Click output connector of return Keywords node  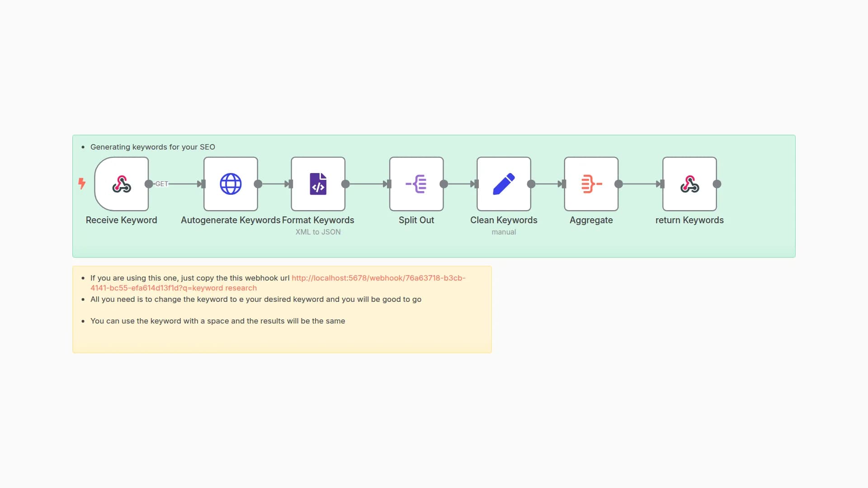click(717, 184)
